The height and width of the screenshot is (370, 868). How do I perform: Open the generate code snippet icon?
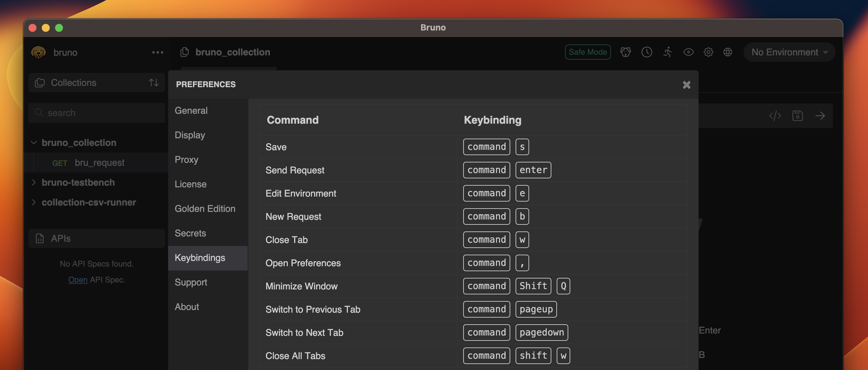(775, 116)
